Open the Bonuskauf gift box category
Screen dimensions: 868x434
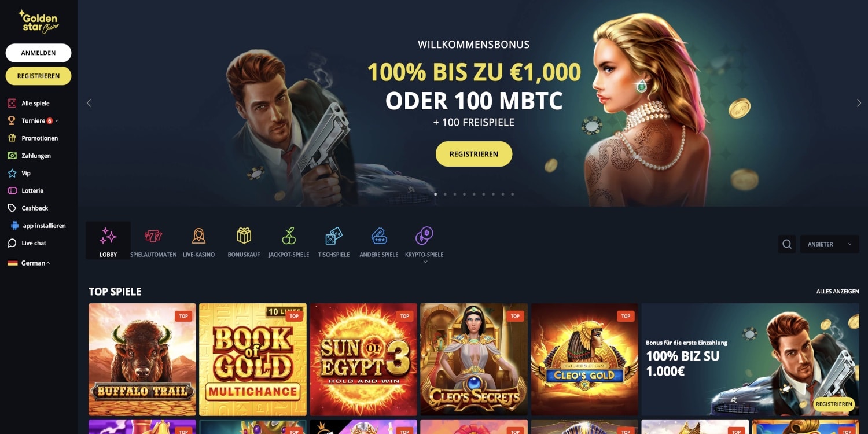pyautogui.click(x=244, y=236)
